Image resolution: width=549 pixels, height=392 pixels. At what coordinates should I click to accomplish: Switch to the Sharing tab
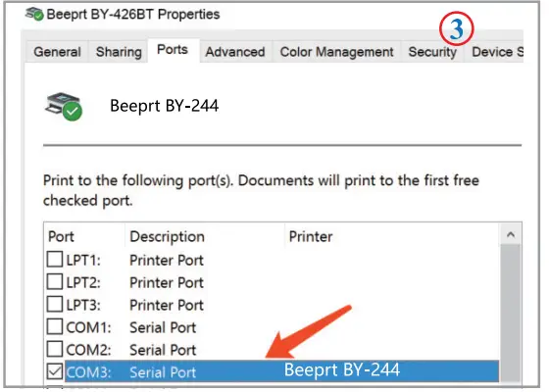coord(119,52)
